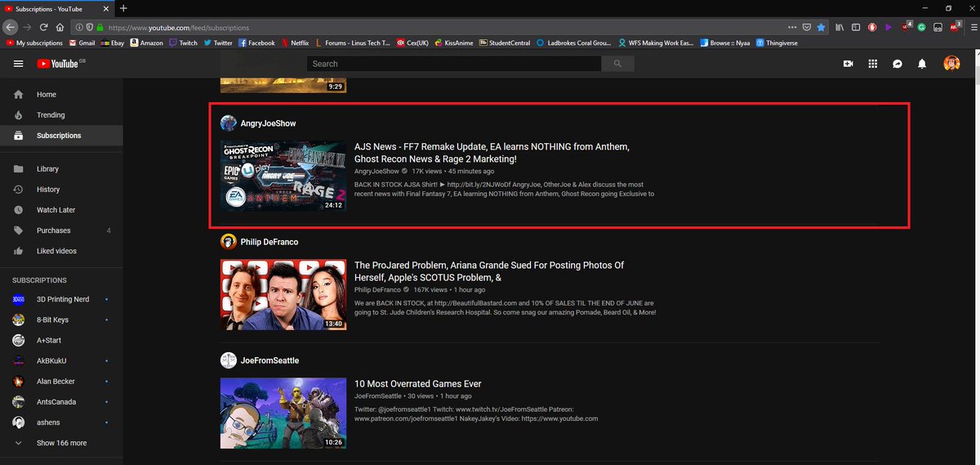
Task: Click the search magnifier button
Action: click(617, 64)
